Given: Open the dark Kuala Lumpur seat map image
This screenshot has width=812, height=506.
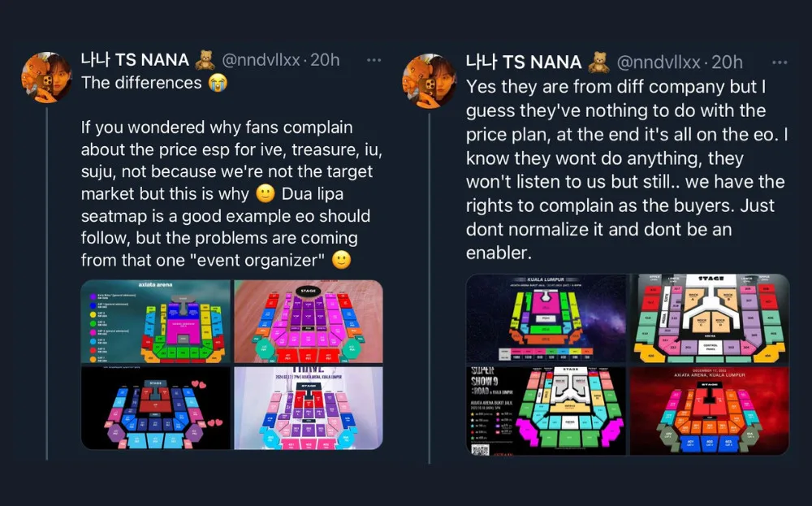Looking at the screenshot, I should coord(546,318).
